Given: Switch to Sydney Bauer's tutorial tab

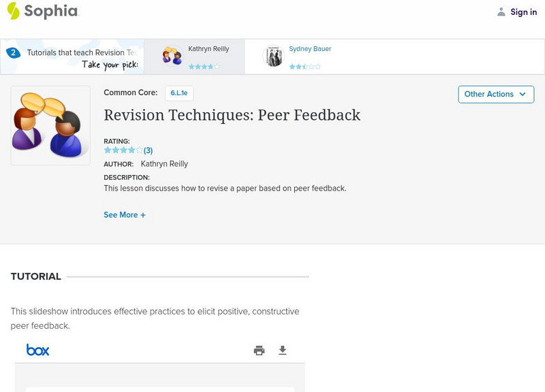Looking at the screenshot, I should pos(310,50).
